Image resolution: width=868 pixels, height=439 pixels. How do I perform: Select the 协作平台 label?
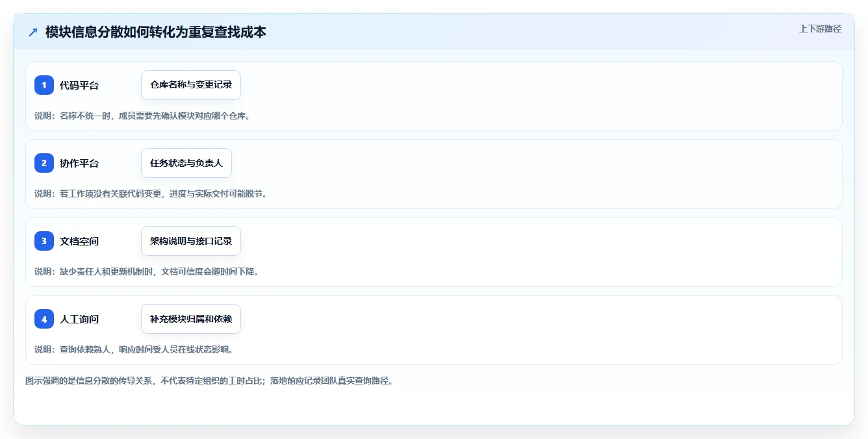point(79,163)
